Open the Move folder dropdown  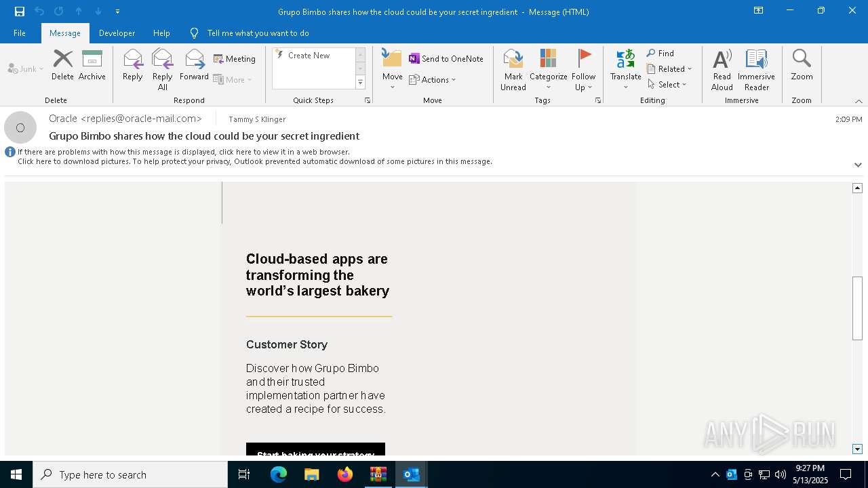(392, 70)
